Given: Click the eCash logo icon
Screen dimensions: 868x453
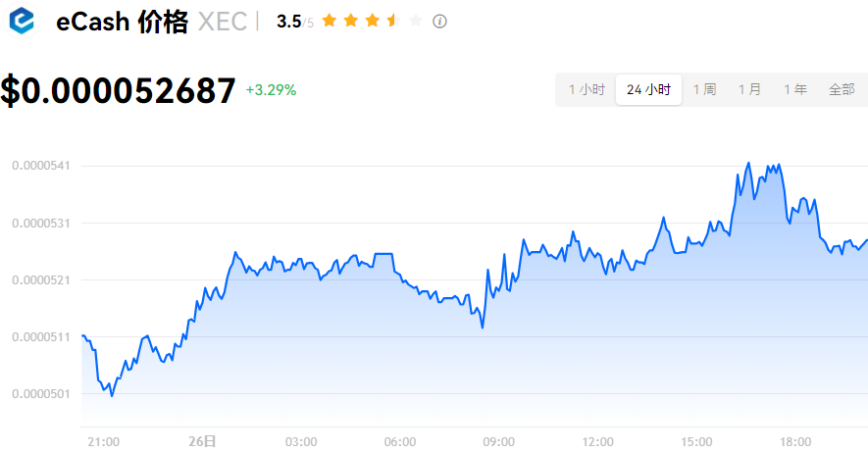Looking at the screenshot, I should (x=22, y=21).
